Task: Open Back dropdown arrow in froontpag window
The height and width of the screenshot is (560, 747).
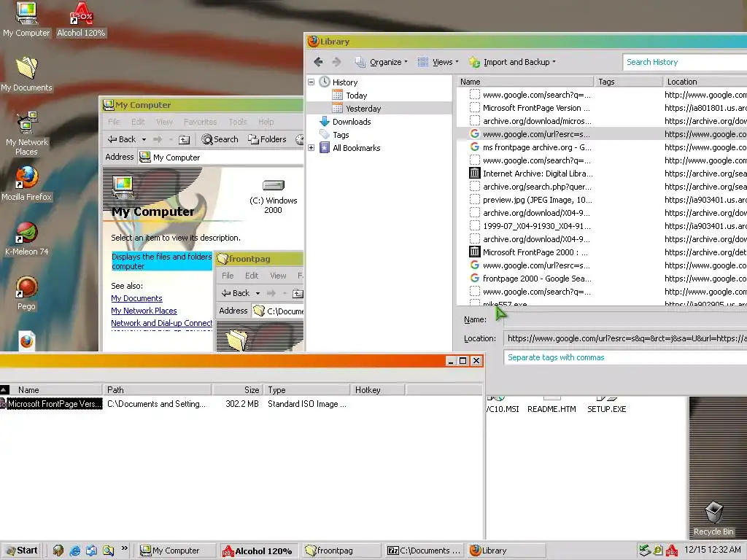Action: pyautogui.click(x=258, y=293)
